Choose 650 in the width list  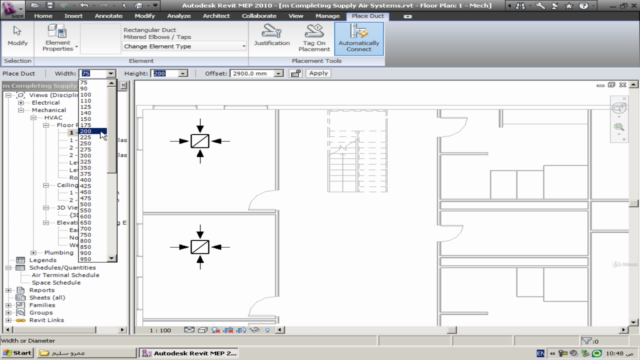pyautogui.click(x=93, y=222)
